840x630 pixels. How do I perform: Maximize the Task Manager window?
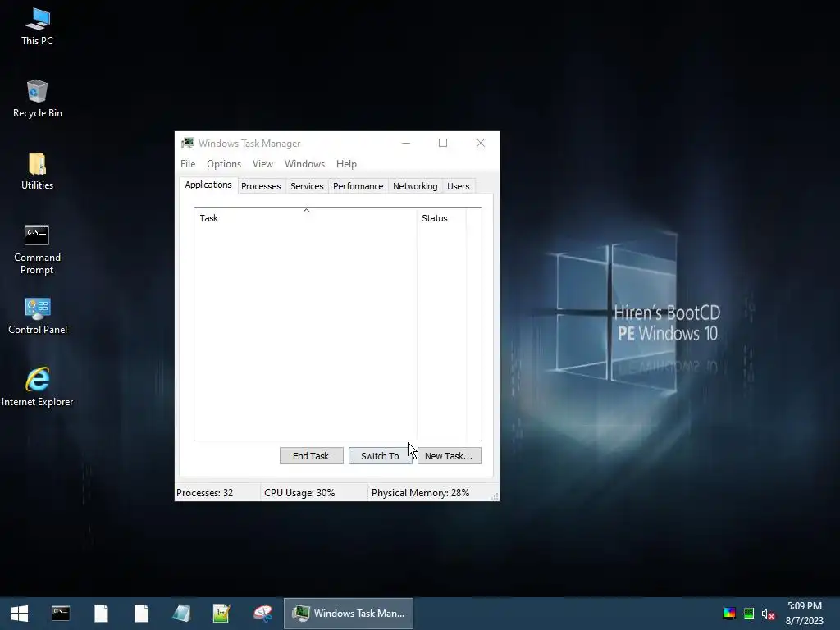pyautogui.click(x=443, y=143)
